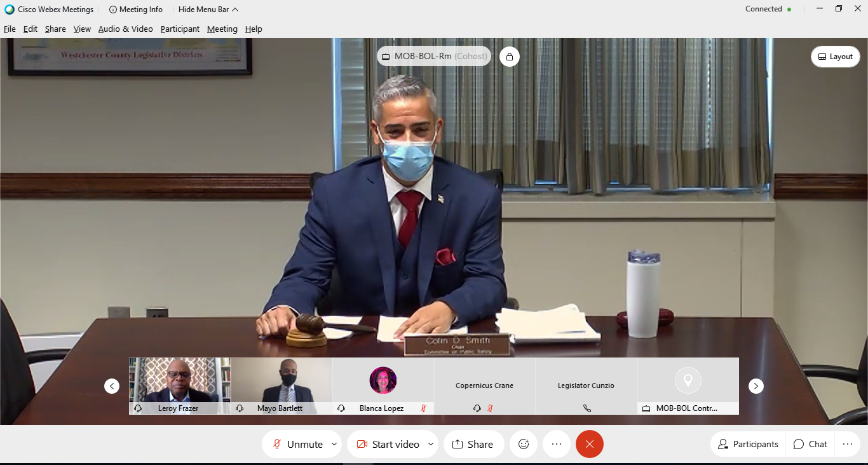
Task: Click the headset icon beside Leroy Frazer
Action: coord(138,408)
